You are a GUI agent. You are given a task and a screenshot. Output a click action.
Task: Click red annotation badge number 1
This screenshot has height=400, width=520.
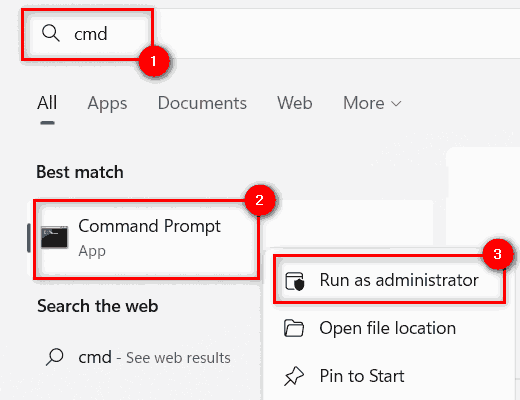pos(154,61)
